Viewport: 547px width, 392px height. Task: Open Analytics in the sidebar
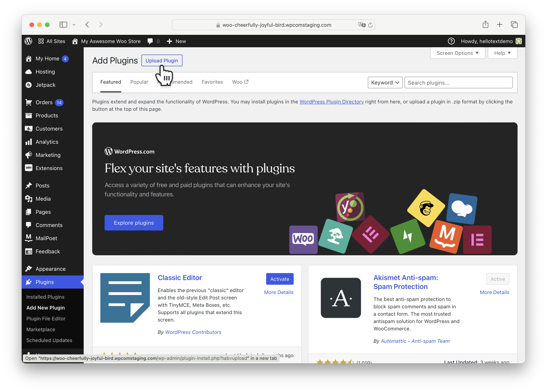(47, 142)
